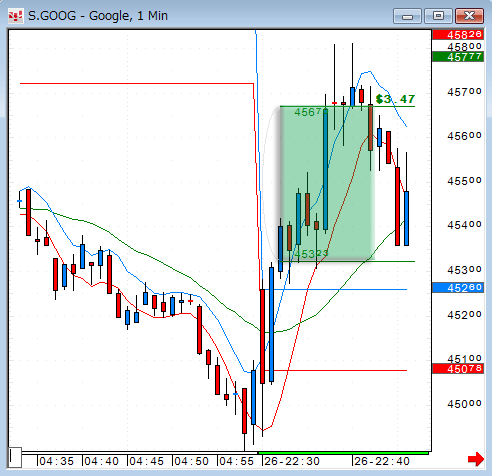The image size is (492, 476).
Task: Click the 04:55 time axis label
Action: click(236, 461)
